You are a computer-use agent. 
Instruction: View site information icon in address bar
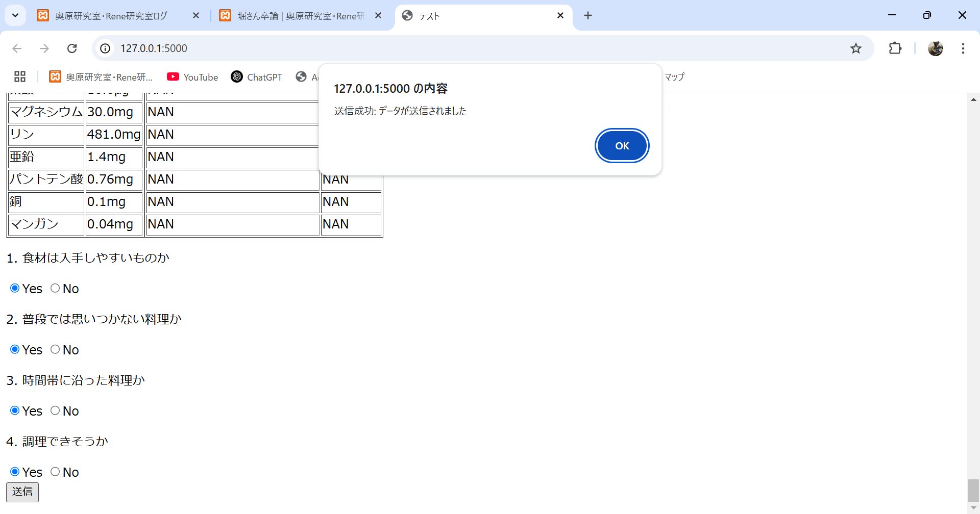pos(105,48)
